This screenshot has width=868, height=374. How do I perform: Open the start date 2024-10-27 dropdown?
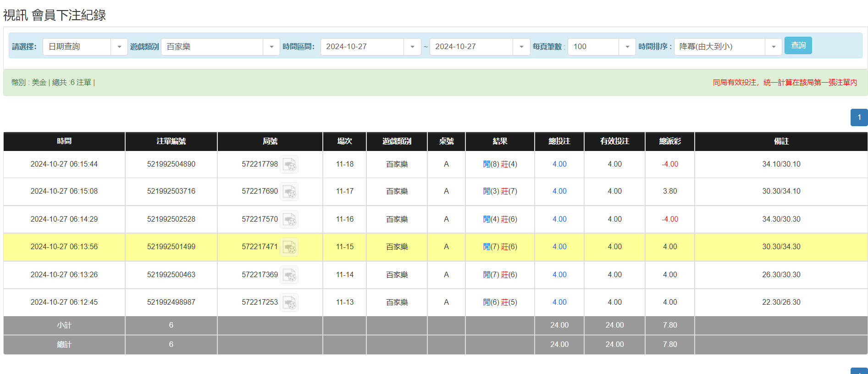point(412,47)
